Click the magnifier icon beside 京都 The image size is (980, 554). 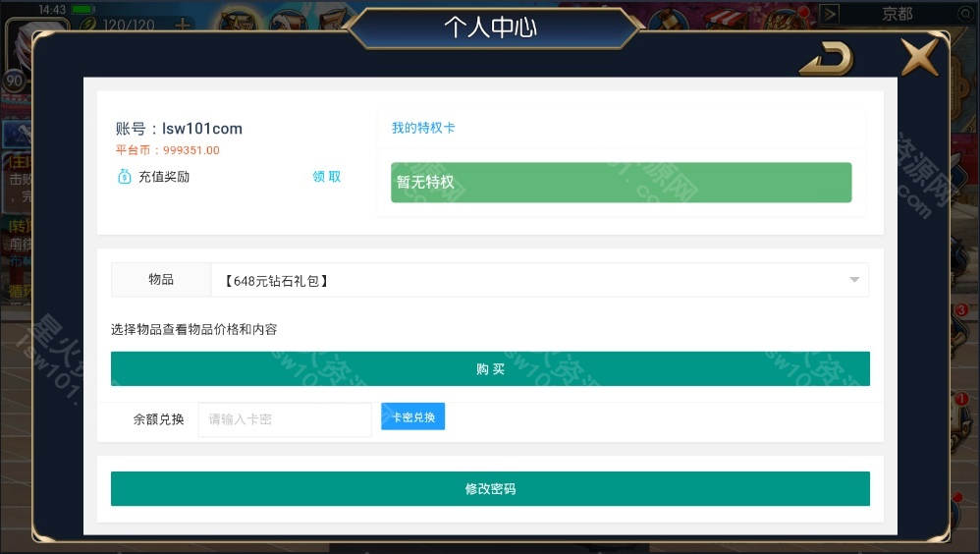pyautogui.click(x=966, y=14)
